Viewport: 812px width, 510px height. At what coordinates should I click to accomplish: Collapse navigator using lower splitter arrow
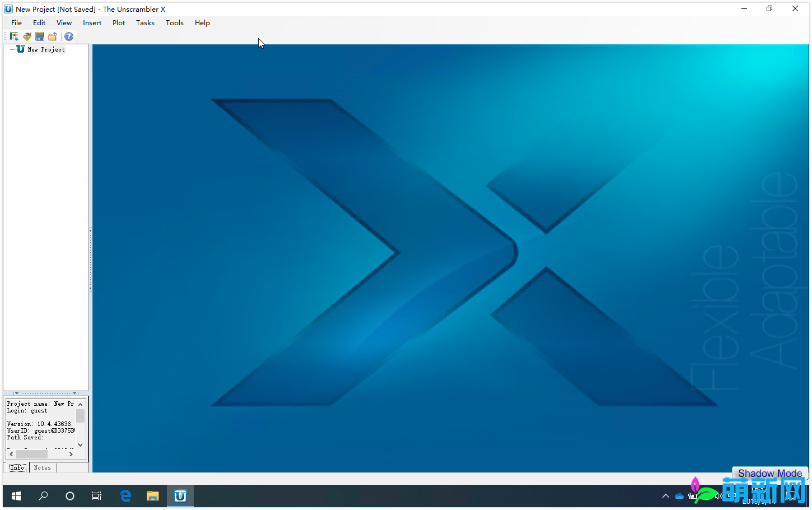tap(90, 289)
